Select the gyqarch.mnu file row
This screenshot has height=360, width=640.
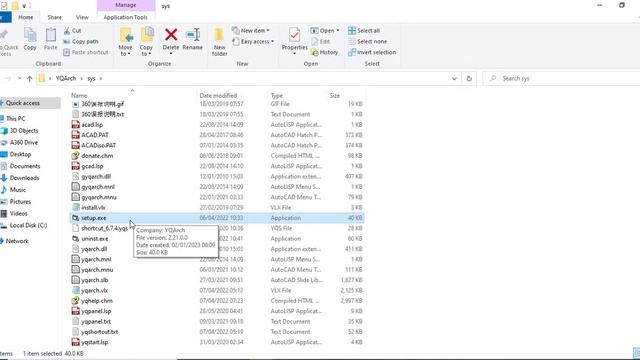point(217,197)
